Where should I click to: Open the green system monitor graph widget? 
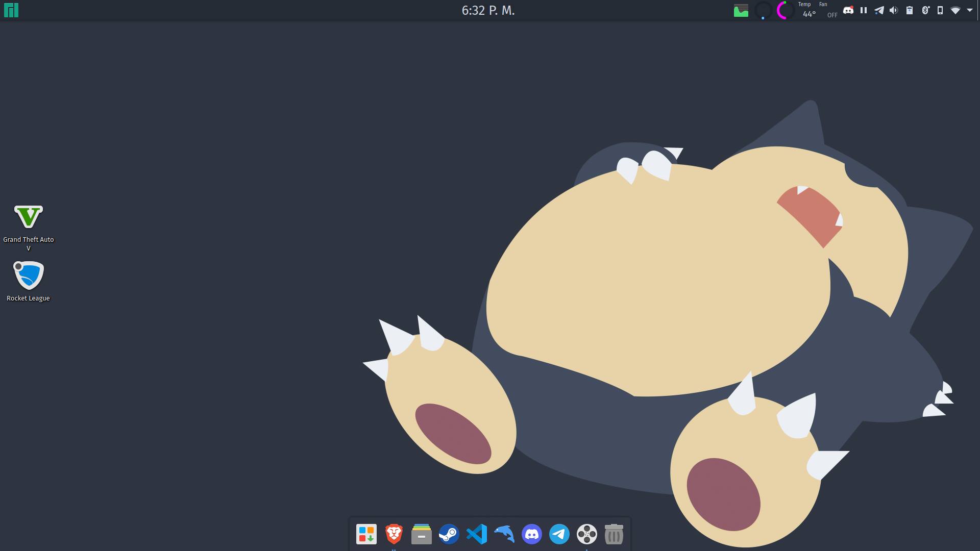[x=741, y=11]
